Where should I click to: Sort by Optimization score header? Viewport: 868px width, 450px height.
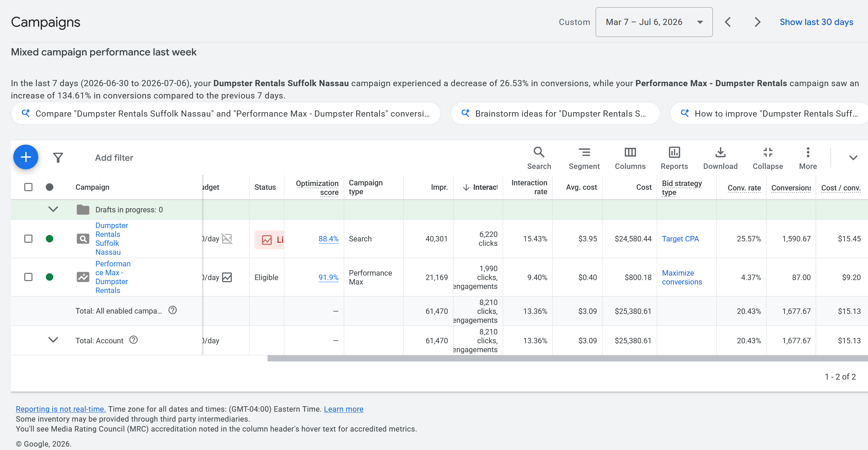click(x=317, y=188)
